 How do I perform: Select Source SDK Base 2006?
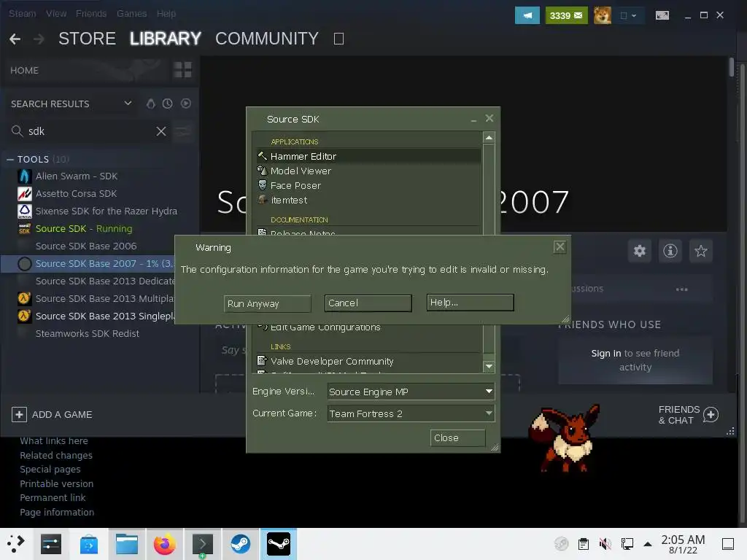[86, 246]
